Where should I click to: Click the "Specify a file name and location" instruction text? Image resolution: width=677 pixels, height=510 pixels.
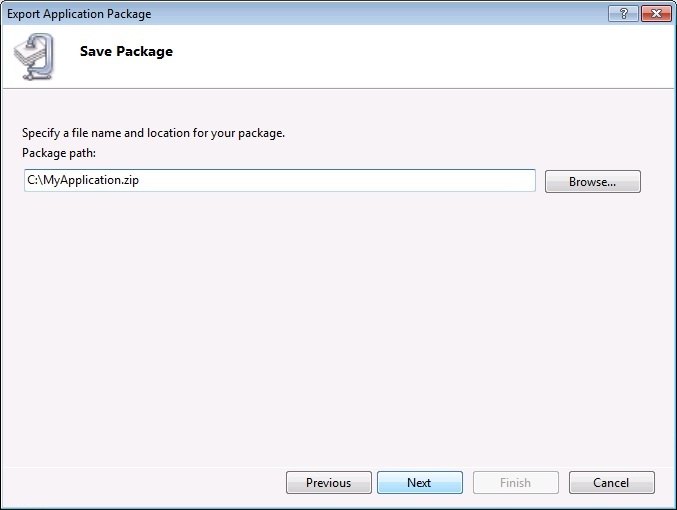pyautogui.click(x=153, y=133)
